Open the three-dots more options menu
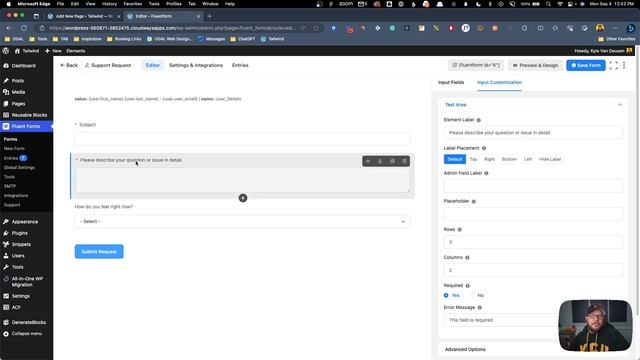The width and height of the screenshot is (640, 360). (624, 65)
